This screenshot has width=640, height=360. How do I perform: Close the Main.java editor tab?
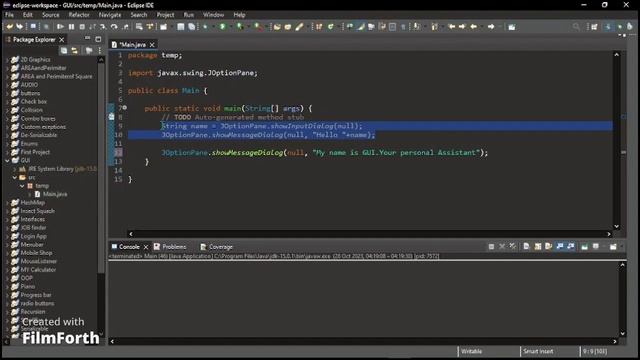152,44
